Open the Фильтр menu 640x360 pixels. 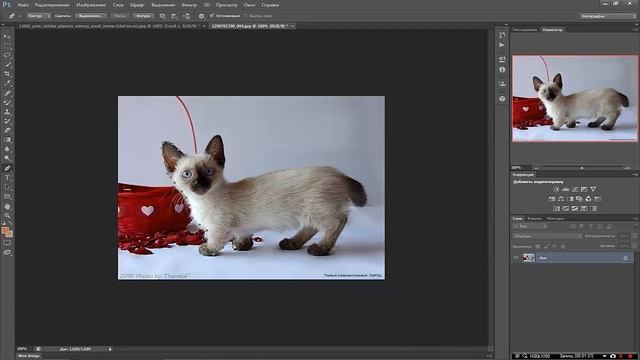click(x=189, y=5)
